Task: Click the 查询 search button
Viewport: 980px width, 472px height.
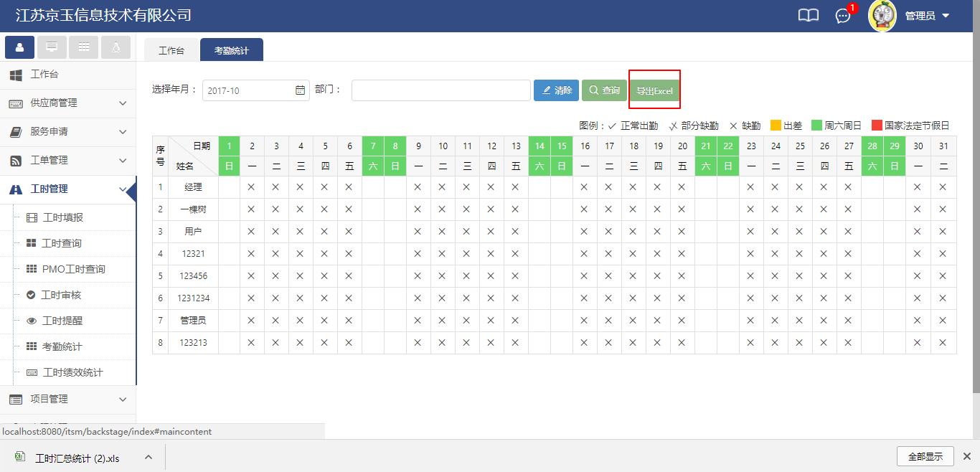Action: [x=603, y=90]
